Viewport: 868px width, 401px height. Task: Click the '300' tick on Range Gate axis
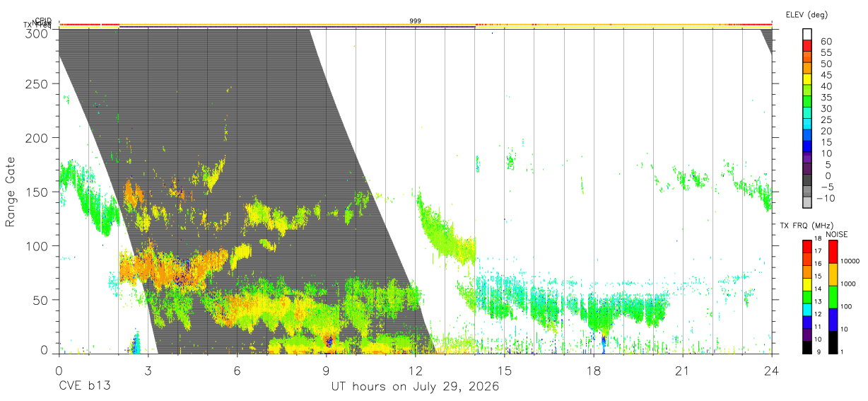36,33
